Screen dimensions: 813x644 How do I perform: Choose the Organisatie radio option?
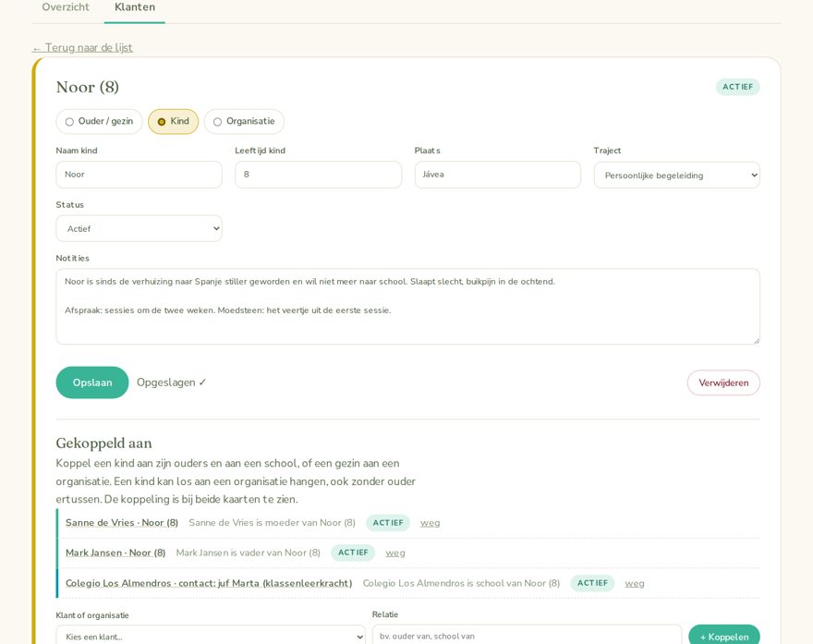[244, 121]
